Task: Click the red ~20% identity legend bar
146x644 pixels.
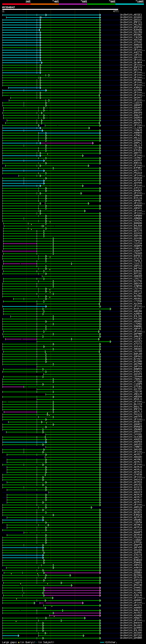Action: click(x=16, y=4)
